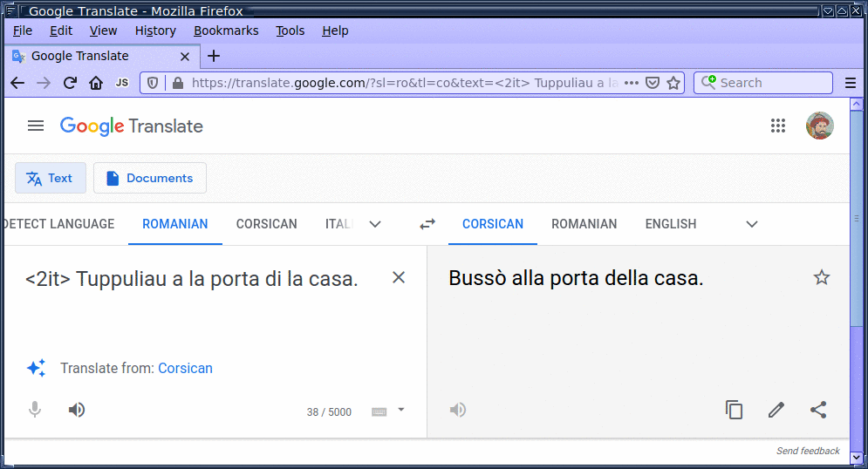This screenshot has width=868, height=469.
Task: Open a new browser tab
Action: pyautogui.click(x=214, y=56)
